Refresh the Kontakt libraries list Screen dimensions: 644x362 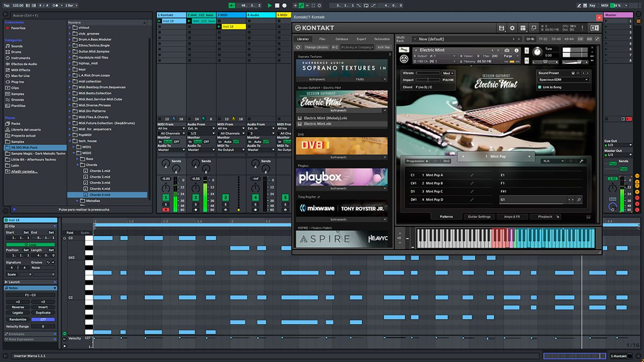[x=298, y=47]
